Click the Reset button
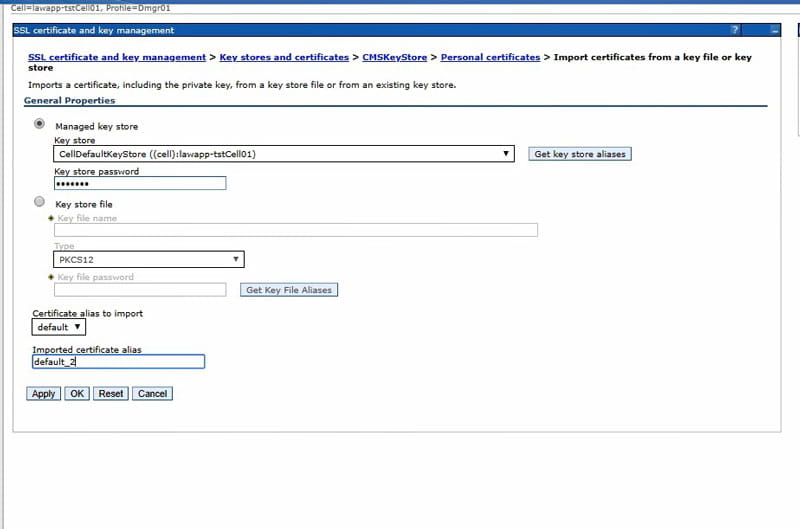 point(111,394)
